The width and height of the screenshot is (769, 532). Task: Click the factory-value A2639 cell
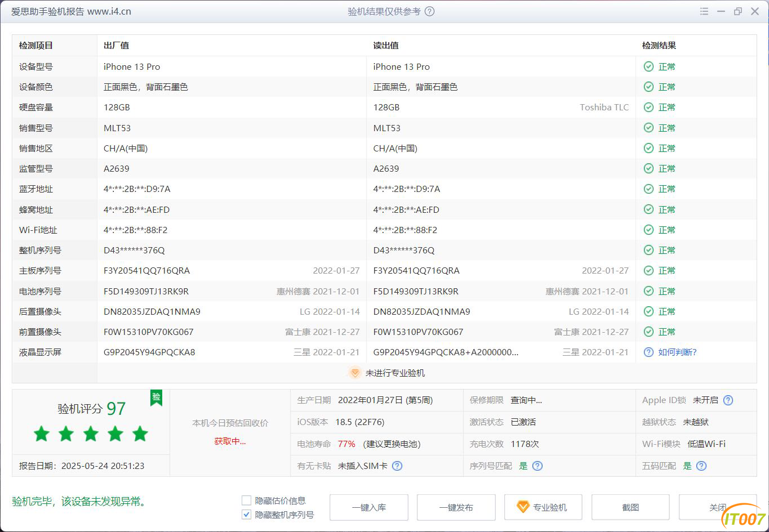tap(117, 168)
